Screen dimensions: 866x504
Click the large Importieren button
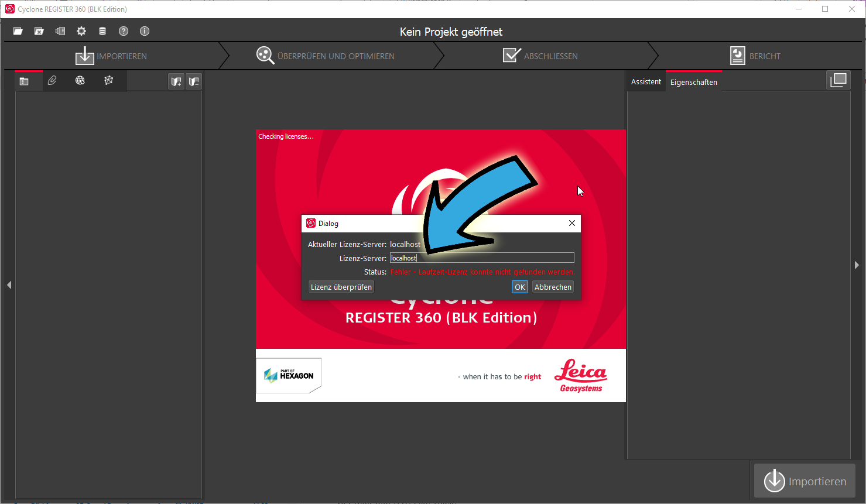coord(805,481)
